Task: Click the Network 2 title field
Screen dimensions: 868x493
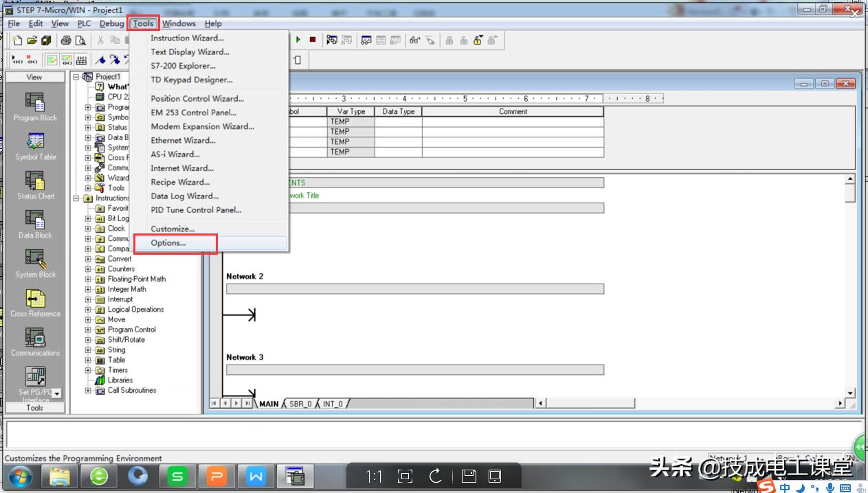Action: pyautogui.click(x=415, y=289)
